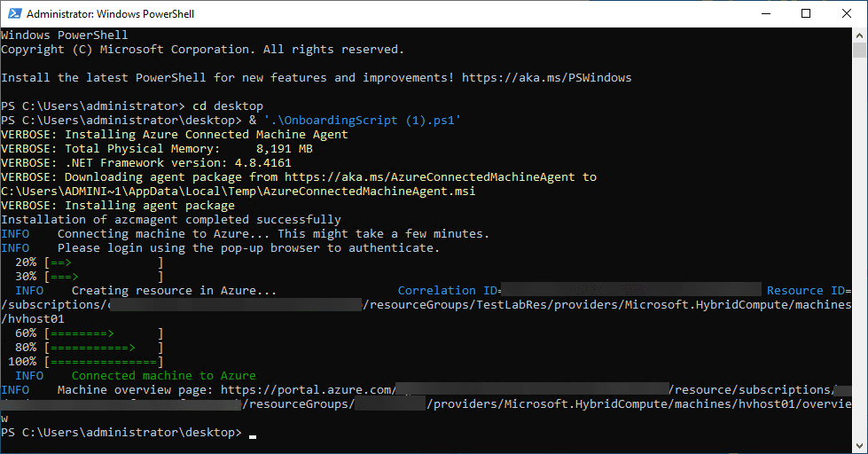Minimize the PowerShell window
Screen dimensions: 868x454
coord(766,13)
